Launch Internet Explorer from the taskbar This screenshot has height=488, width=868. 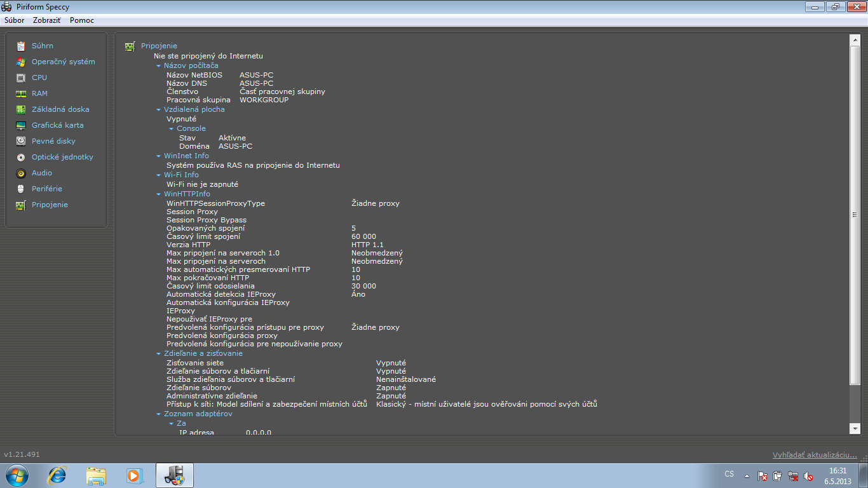point(57,475)
